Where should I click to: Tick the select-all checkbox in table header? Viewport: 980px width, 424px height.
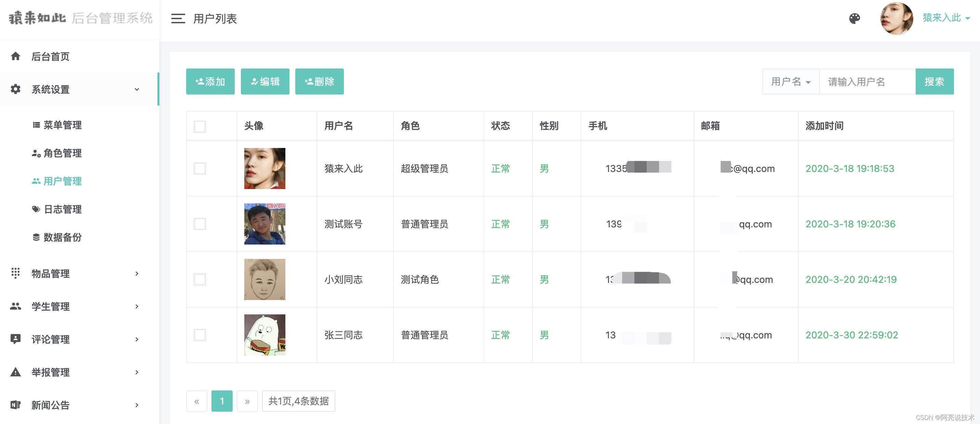200,126
